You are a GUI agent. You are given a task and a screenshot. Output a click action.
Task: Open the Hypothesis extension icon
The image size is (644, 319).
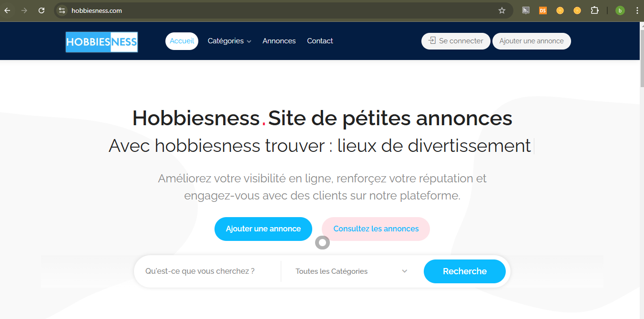[526, 10]
